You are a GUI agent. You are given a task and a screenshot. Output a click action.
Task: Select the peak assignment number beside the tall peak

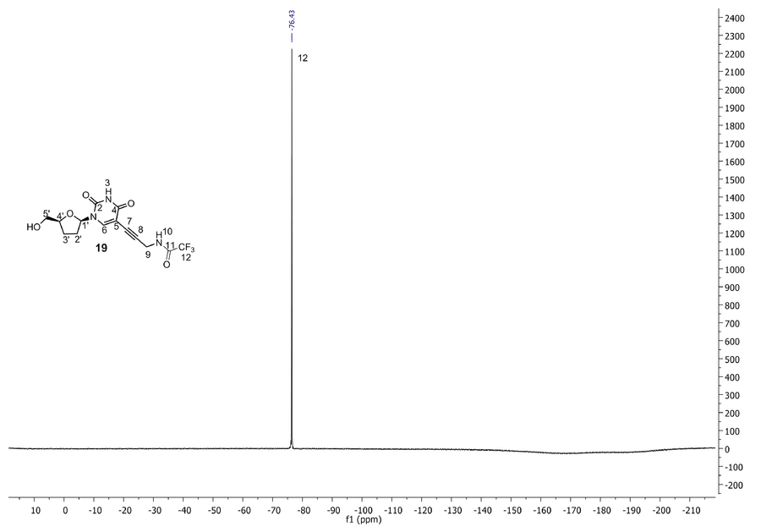304,58
